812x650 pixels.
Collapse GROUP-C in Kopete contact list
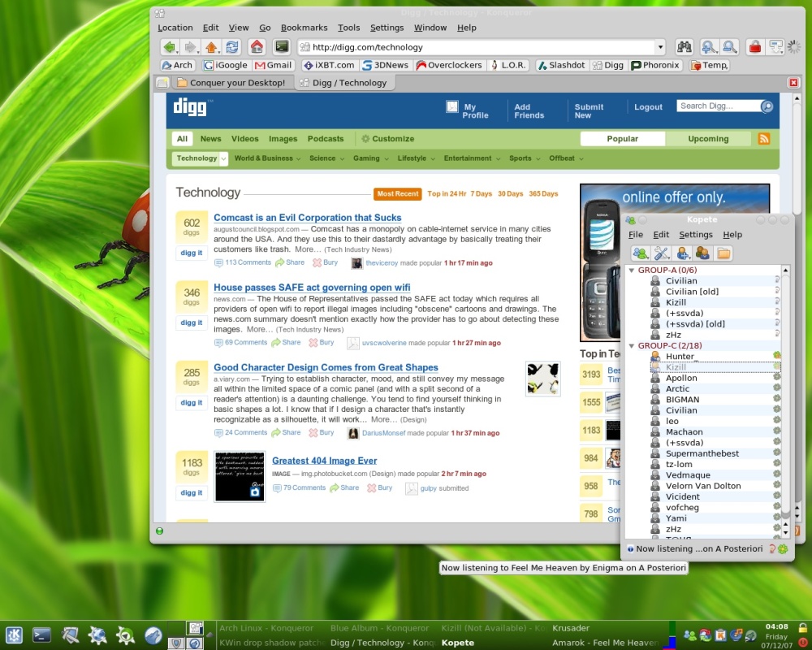click(x=632, y=346)
